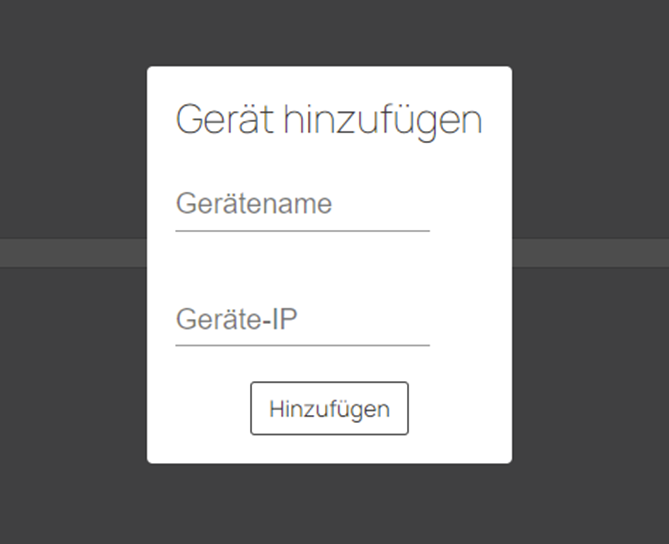Click white space left of Hinzufügen button
The image size is (669, 544).
click(200, 409)
